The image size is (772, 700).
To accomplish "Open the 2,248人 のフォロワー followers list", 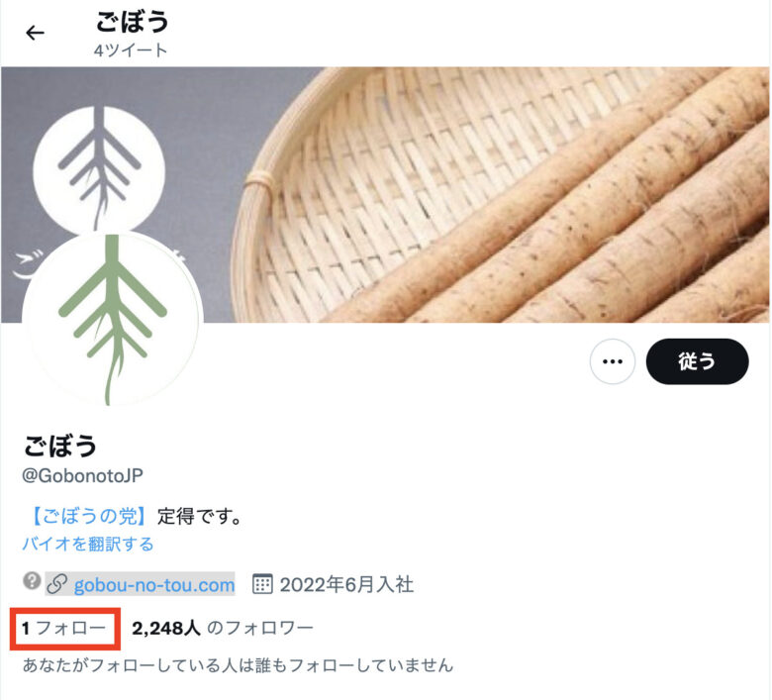I will click(x=223, y=628).
